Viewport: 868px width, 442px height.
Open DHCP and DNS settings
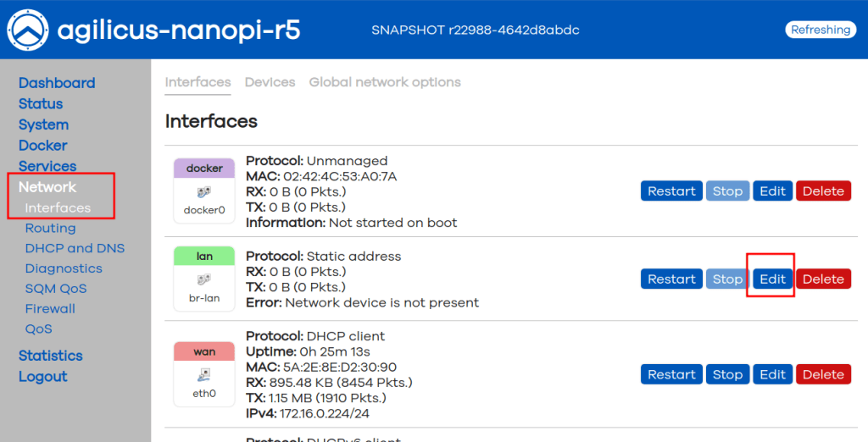click(x=75, y=248)
